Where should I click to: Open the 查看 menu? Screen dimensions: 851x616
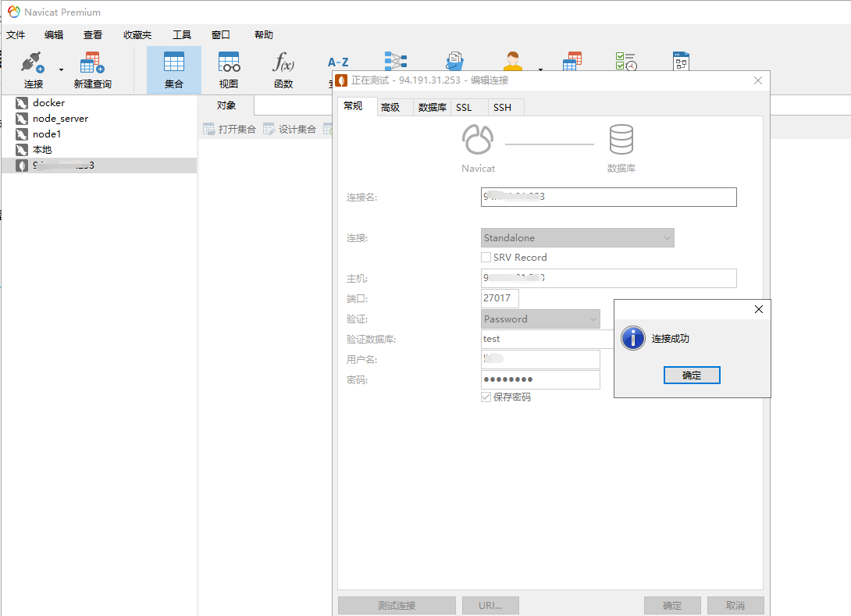92,34
